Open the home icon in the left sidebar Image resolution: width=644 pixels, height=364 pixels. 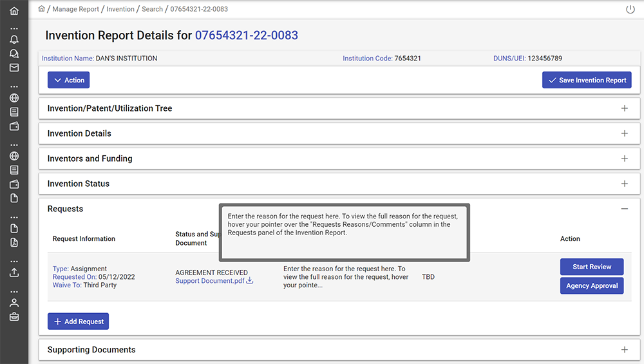pyautogui.click(x=14, y=11)
